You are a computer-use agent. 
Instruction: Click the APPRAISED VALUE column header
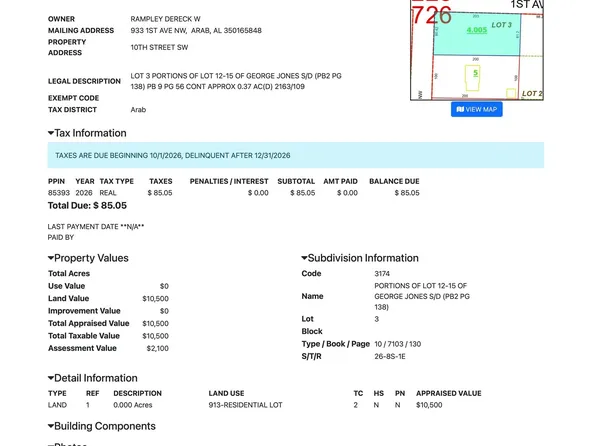(449, 394)
